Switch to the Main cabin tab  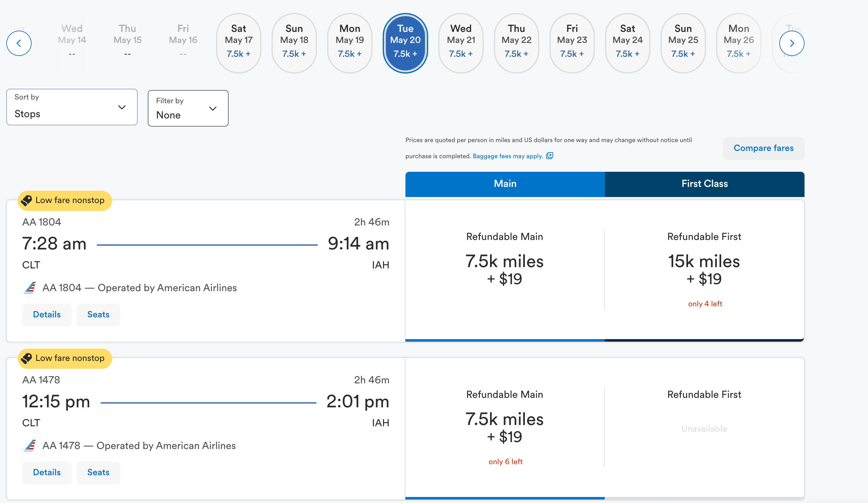tap(505, 184)
